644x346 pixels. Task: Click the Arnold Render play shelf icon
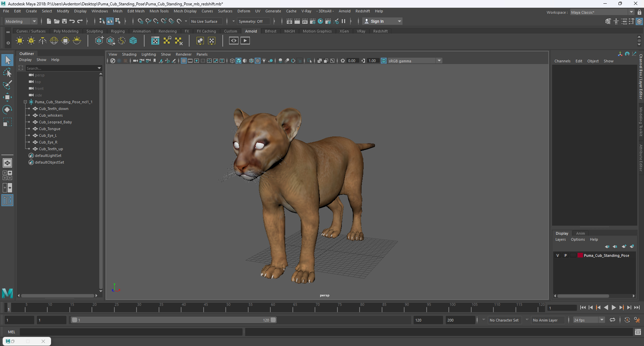pyautogui.click(x=245, y=41)
